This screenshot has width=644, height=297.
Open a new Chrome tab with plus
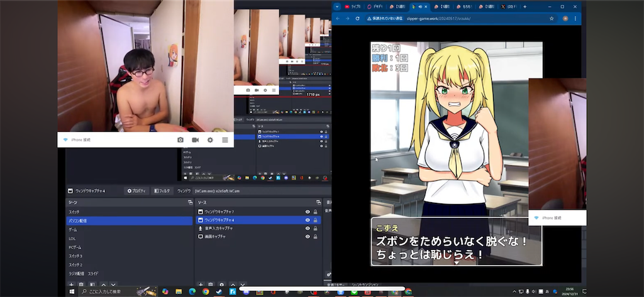[x=525, y=6]
